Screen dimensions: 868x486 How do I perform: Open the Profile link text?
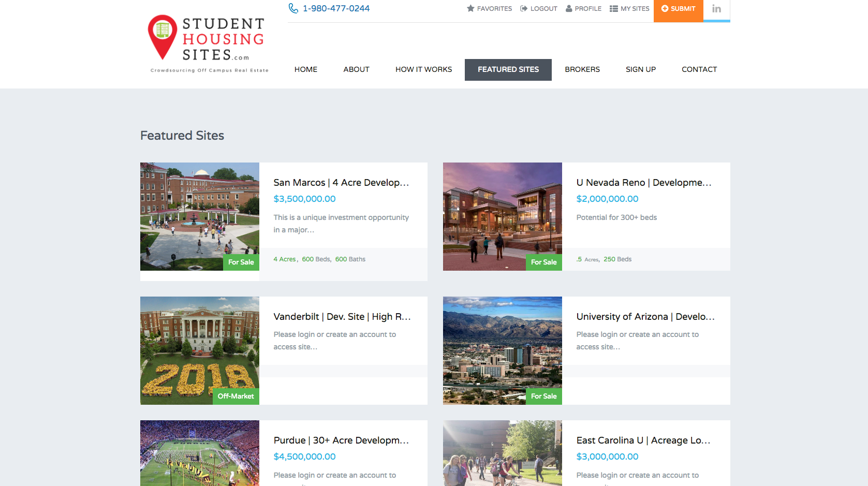pos(588,9)
